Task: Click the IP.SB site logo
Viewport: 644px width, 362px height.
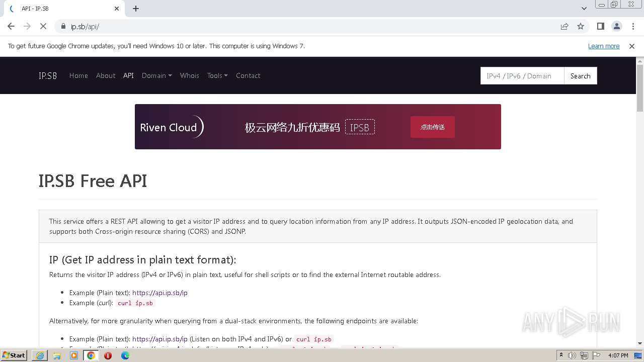Action: pos(48,76)
